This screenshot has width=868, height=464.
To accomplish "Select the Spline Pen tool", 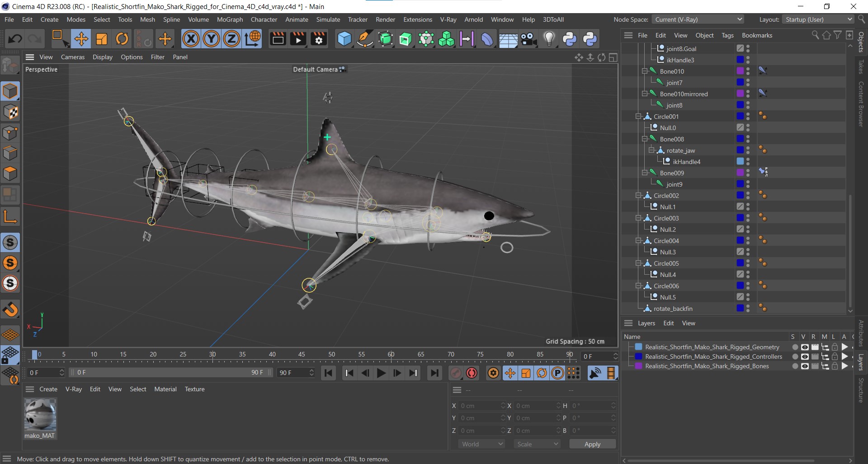I will 365,39.
